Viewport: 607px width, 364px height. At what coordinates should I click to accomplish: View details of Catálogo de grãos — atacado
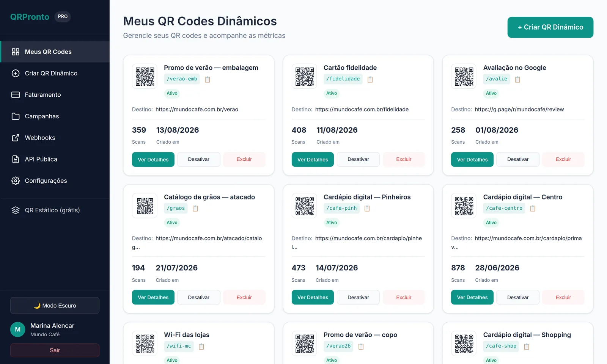[153, 298]
